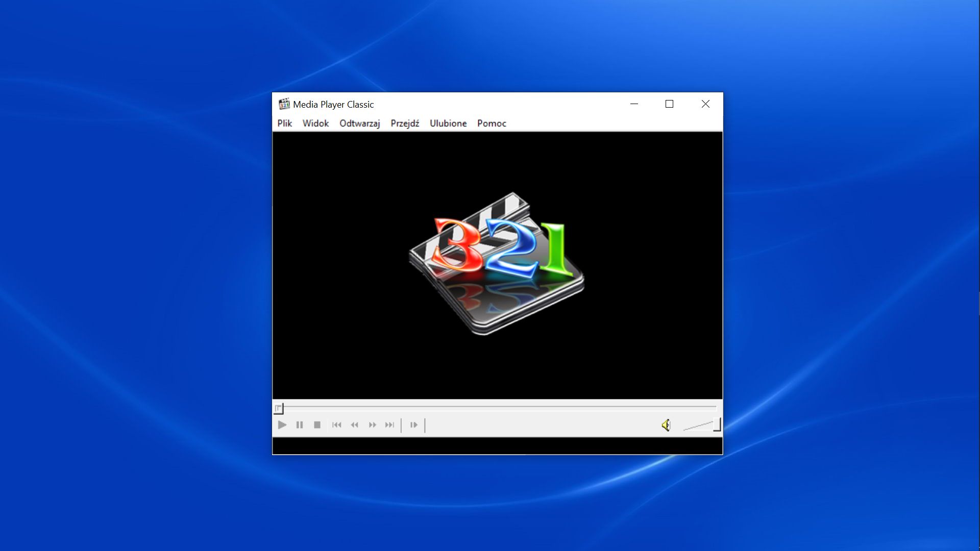Click the Play button to start playback
Screen dimensions: 980x551
281,424
